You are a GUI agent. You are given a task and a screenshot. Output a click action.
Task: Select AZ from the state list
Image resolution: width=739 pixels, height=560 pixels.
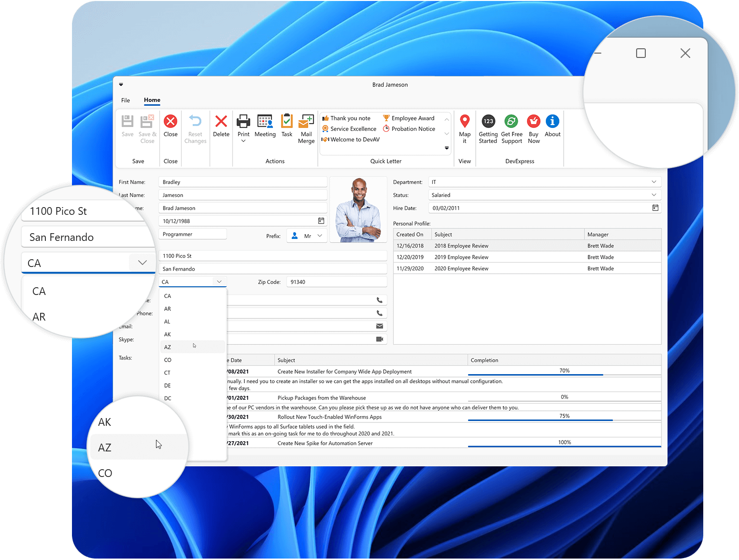point(193,347)
